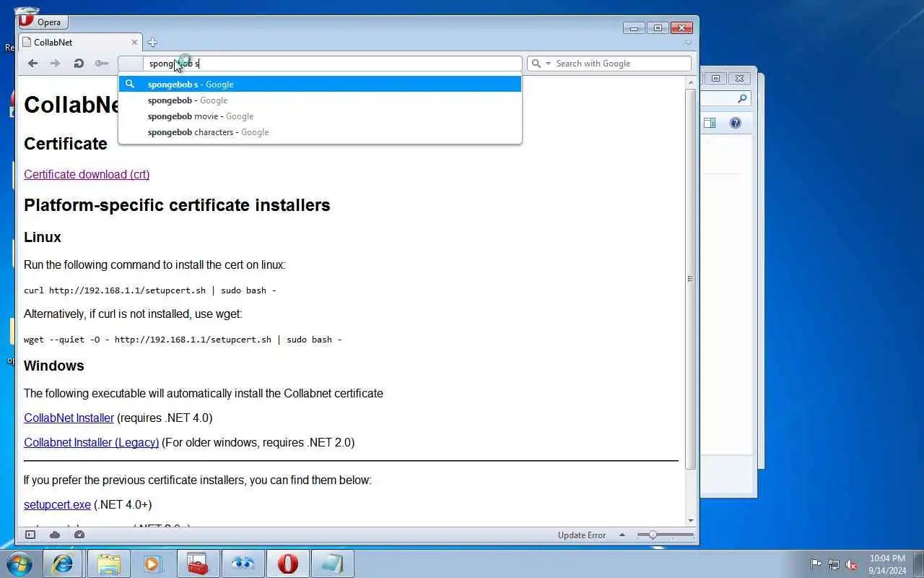
Task: Close the background Explorer window
Action: [739, 78]
